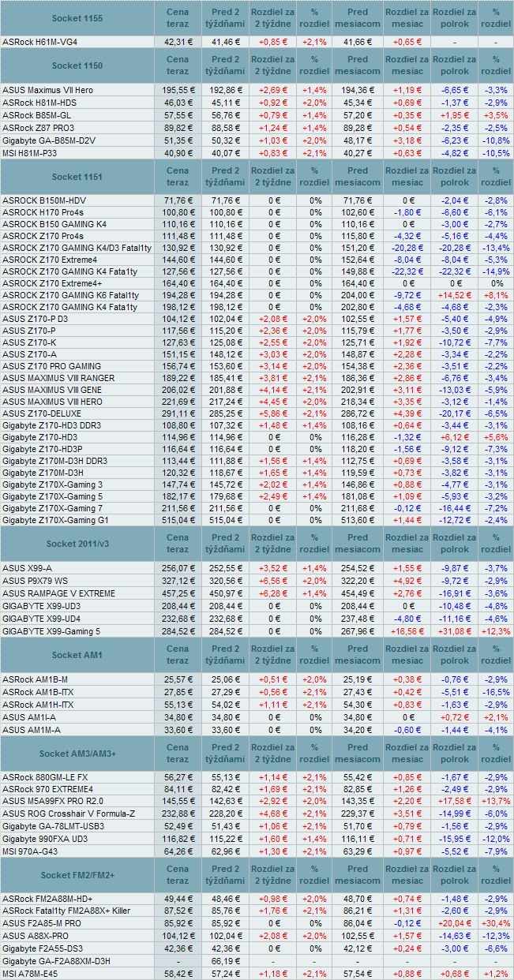Click the Socket 1151 section header
This screenshot has height=980, width=514.
[77, 177]
